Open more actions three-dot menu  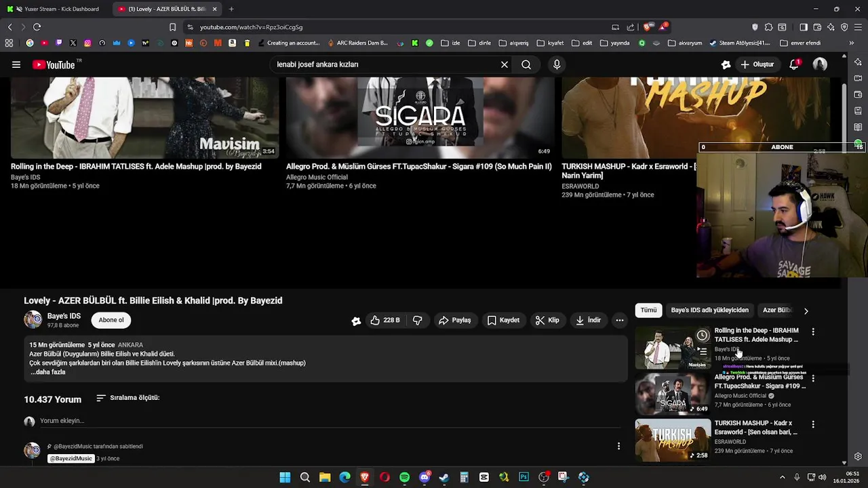[x=619, y=320]
